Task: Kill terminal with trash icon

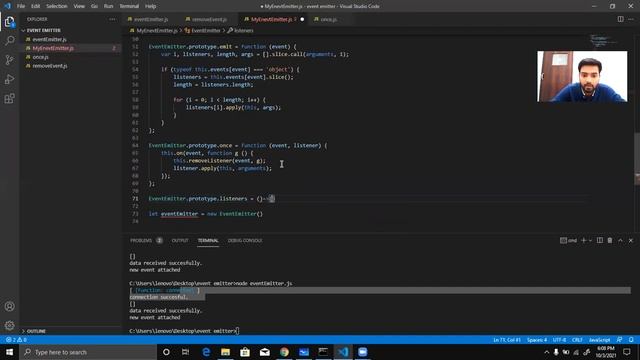Action: pos(610,240)
